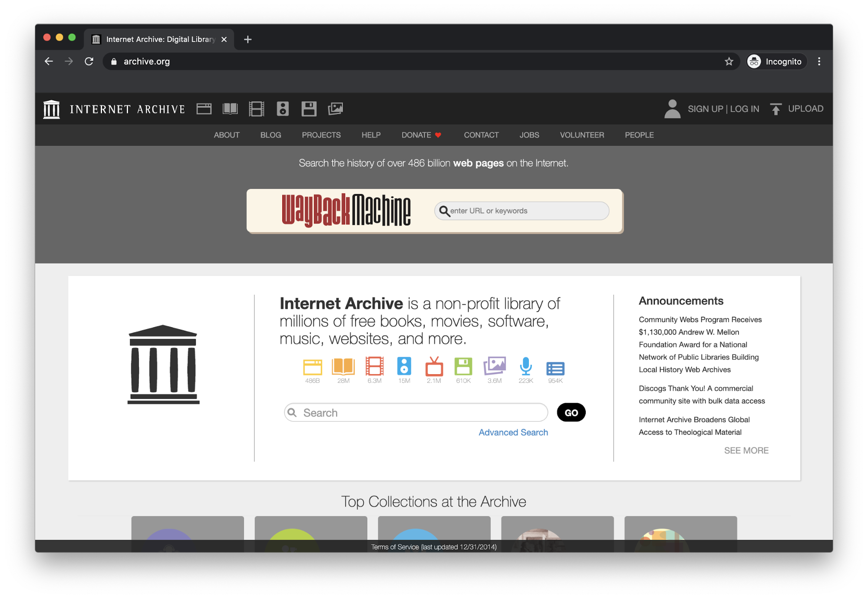Click the blue list icon labeled 954K
The width and height of the screenshot is (868, 599).
[555, 369]
